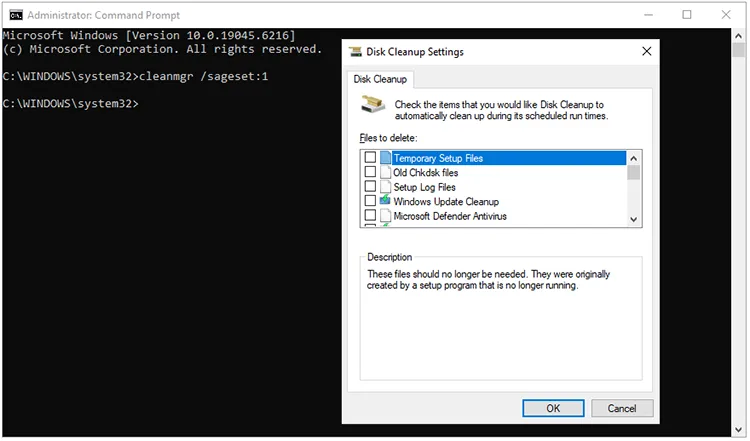
Task: Click the Cancel button in Disk Cleanup
Action: click(x=623, y=409)
